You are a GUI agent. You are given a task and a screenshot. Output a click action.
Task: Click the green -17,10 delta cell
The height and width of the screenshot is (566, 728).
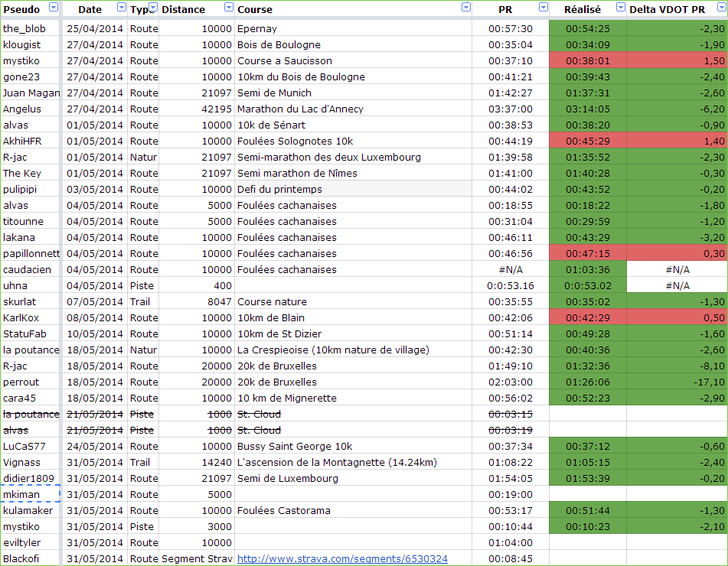677,382
